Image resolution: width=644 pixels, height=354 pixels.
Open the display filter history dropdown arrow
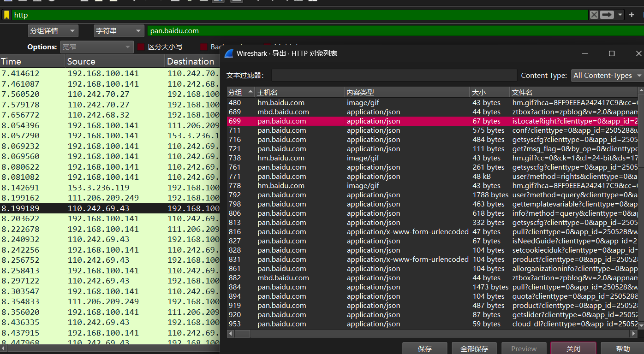coord(620,15)
